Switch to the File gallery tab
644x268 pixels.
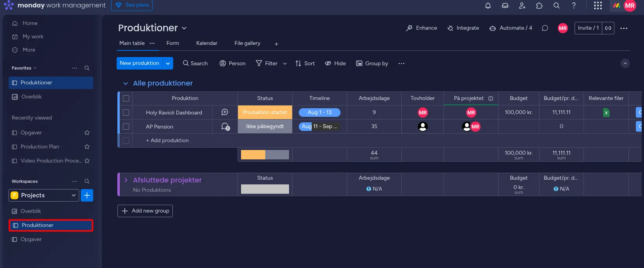pos(247,43)
